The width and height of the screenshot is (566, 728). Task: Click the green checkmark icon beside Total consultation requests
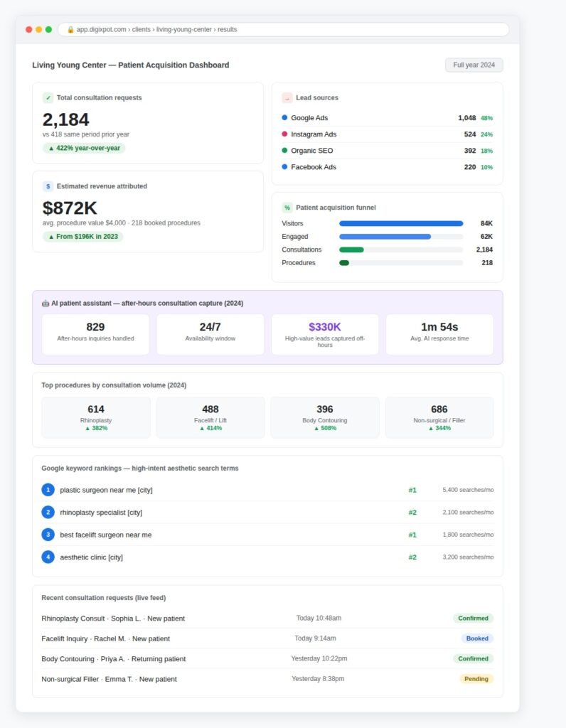48,97
